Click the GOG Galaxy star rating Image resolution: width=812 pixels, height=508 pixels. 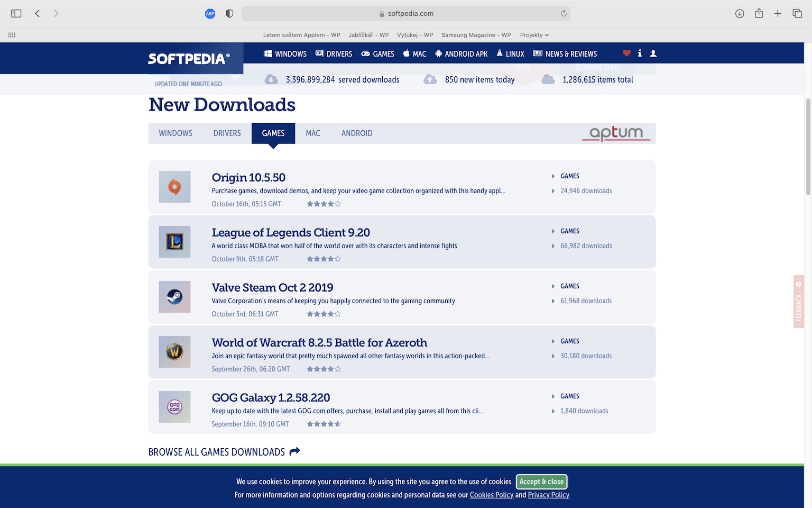click(x=324, y=424)
